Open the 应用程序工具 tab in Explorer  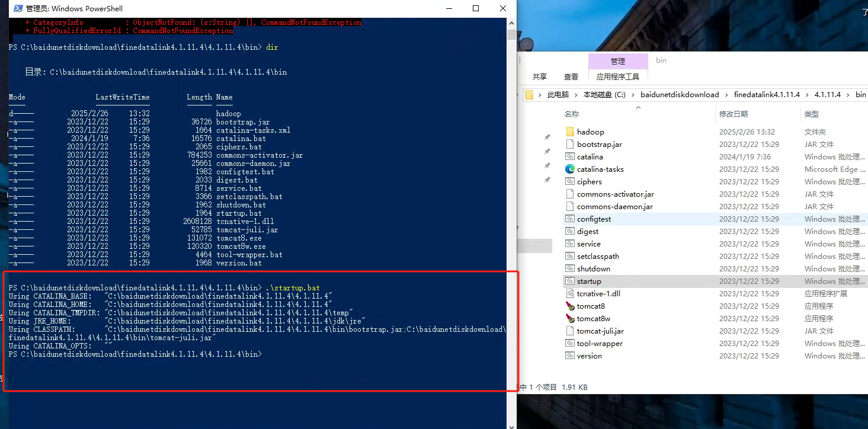pos(618,76)
